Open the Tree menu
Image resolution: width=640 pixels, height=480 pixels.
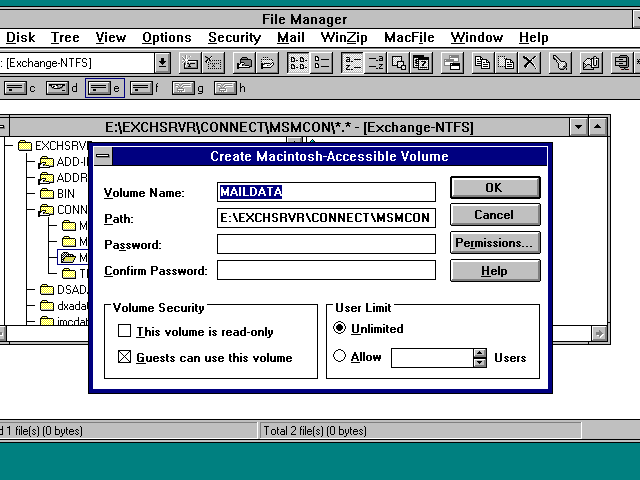[x=65, y=38]
